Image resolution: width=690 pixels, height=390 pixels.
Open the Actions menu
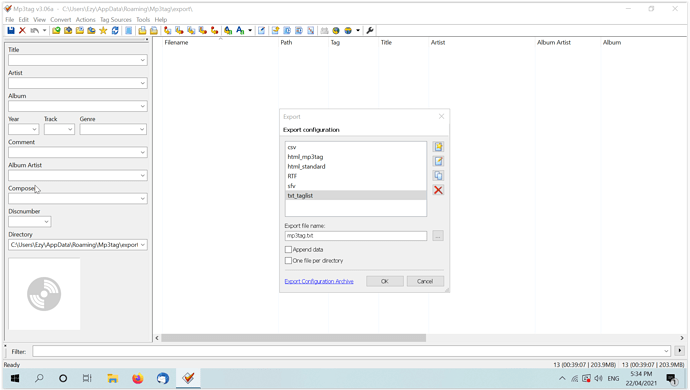pos(85,20)
